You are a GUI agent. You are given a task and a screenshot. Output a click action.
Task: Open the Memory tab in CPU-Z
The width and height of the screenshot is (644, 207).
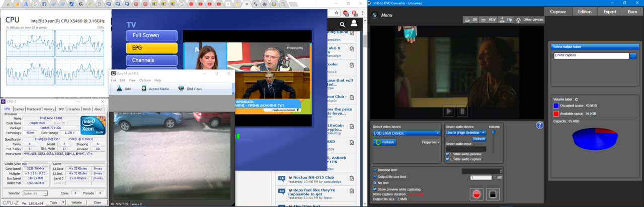click(x=49, y=109)
